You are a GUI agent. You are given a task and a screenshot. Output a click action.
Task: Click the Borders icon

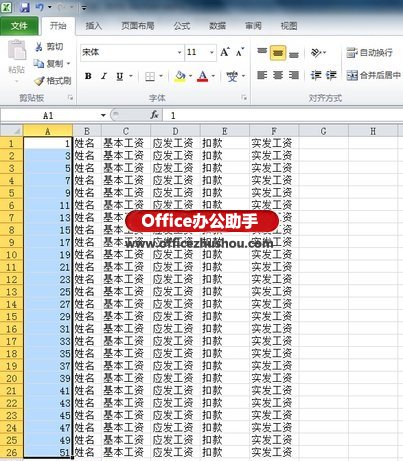coord(150,77)
